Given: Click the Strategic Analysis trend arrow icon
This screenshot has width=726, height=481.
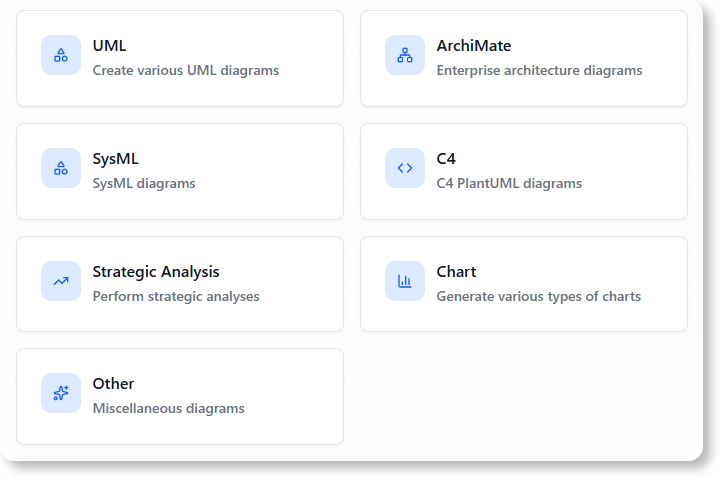Looking at the screenshot, I should pos(61,281).
